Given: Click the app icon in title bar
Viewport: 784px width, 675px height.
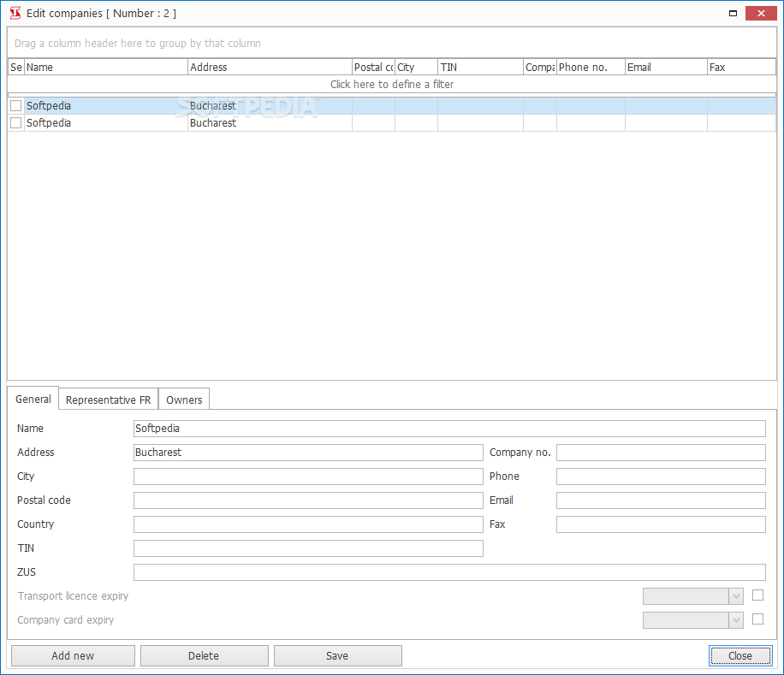Looking at the screenshot, I should coord(15,13).
